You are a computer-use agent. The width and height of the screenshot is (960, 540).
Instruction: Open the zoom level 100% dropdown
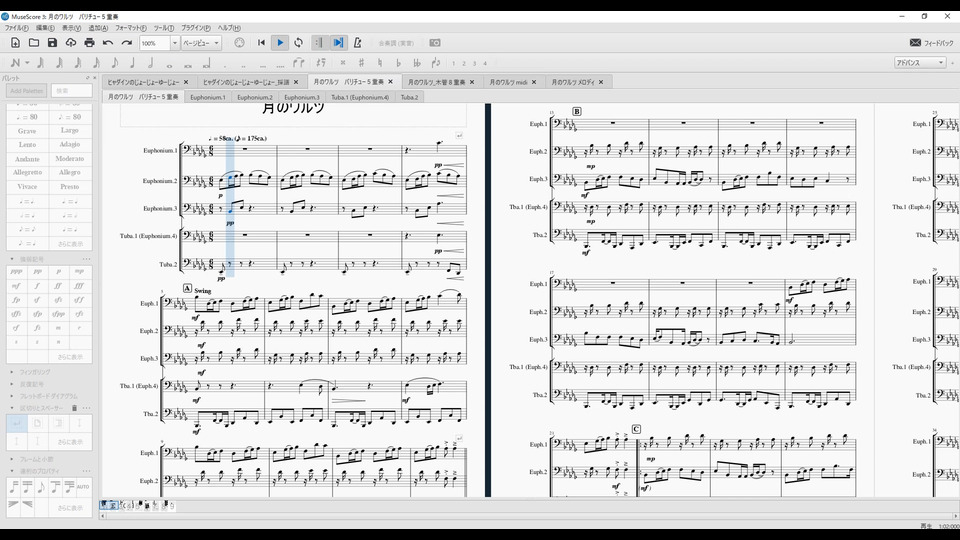coord(174,43)
